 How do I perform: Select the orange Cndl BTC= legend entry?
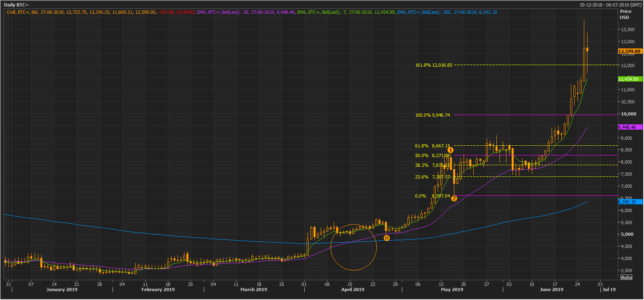click(101, 12)
